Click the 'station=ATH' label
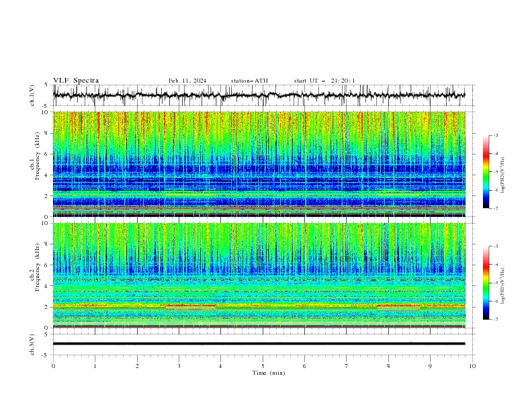 click(249, 81)
